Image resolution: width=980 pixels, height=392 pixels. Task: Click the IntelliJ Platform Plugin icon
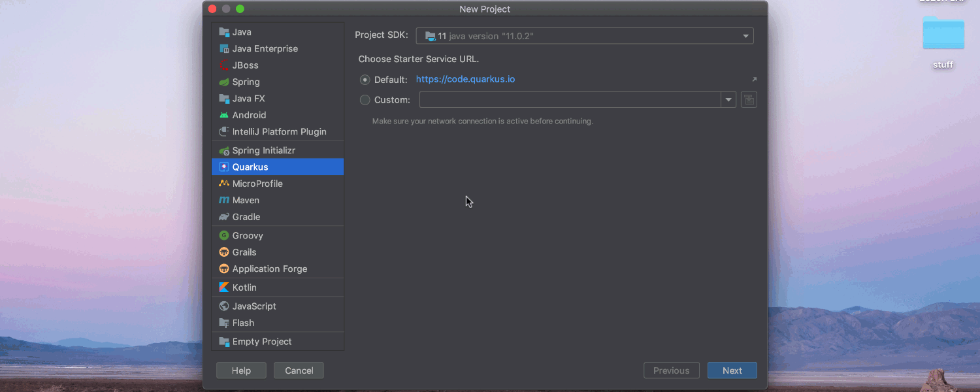[x=224, y=132]
